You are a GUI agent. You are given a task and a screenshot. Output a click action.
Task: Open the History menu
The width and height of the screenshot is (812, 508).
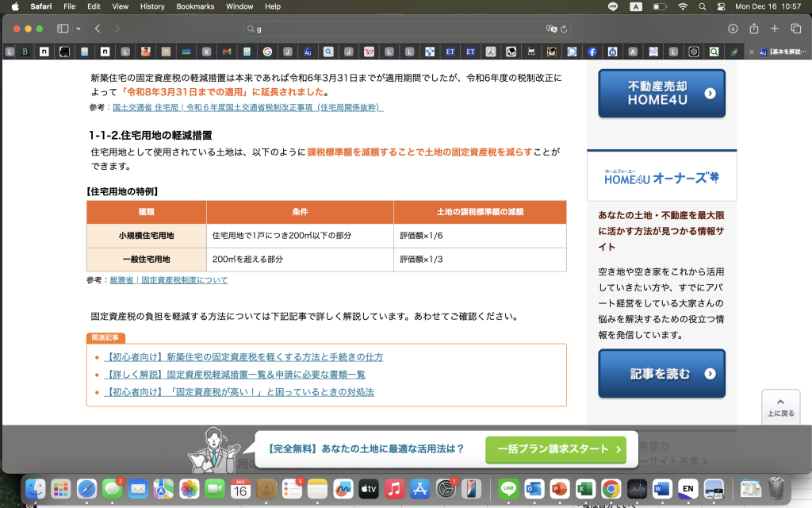click(x=151, y=6)
